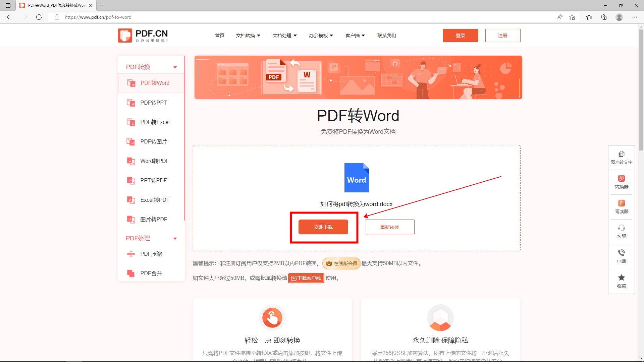Click the browser back arrow
Screen dimensions: 644x362
tap(9, 17)
